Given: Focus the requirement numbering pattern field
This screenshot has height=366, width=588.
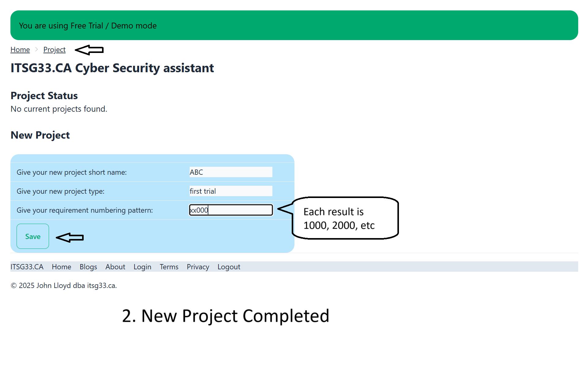Looking at the screenshot, I should [231, 210].
